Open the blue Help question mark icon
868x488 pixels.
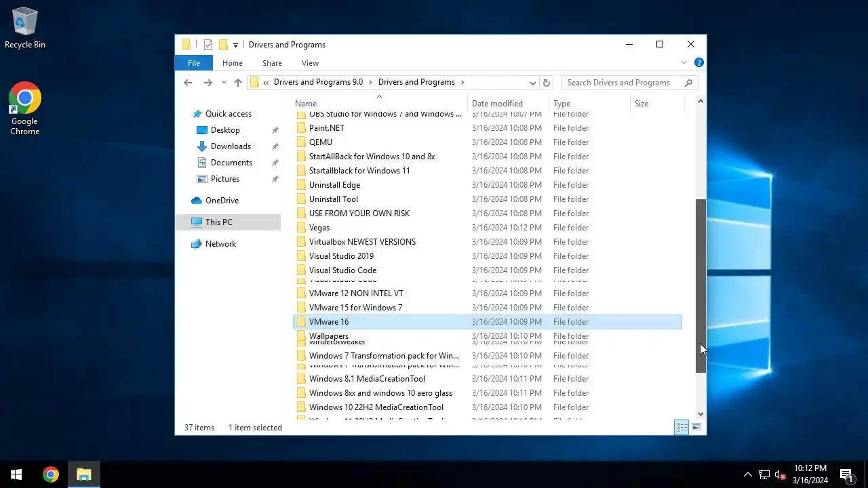click(698, 62)
